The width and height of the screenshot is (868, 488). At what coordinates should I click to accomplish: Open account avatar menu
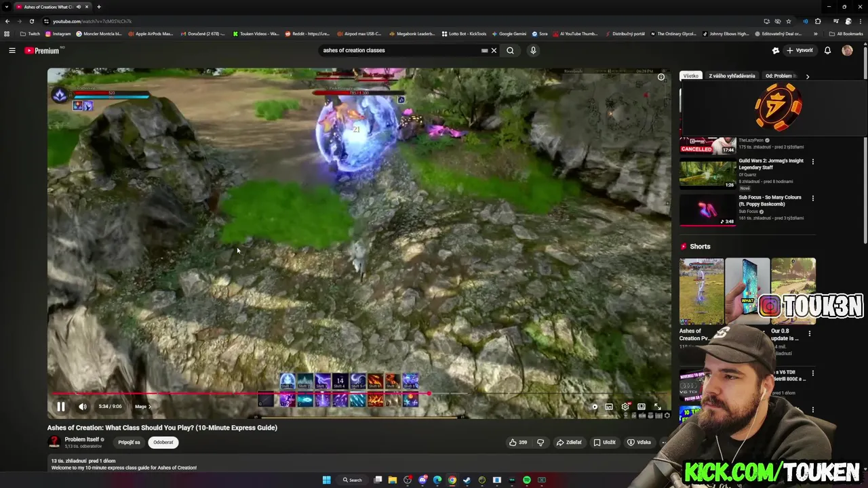click(847, 50)
